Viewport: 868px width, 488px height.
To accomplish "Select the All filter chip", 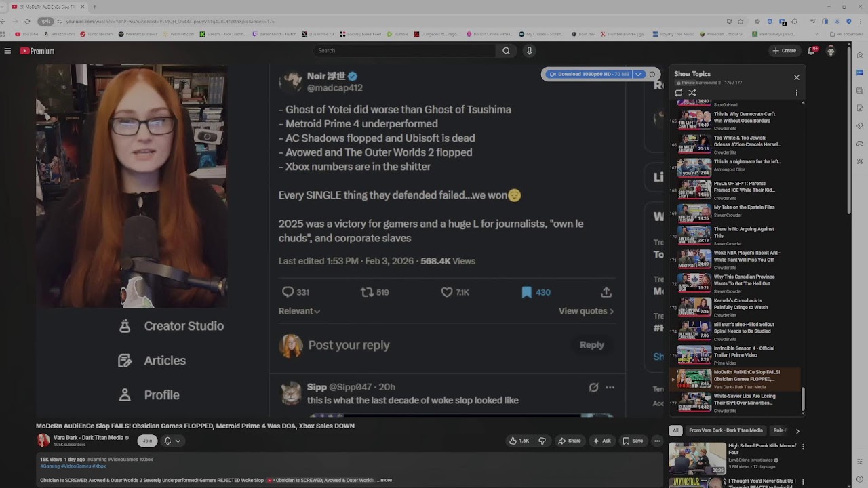I will 675,430.
